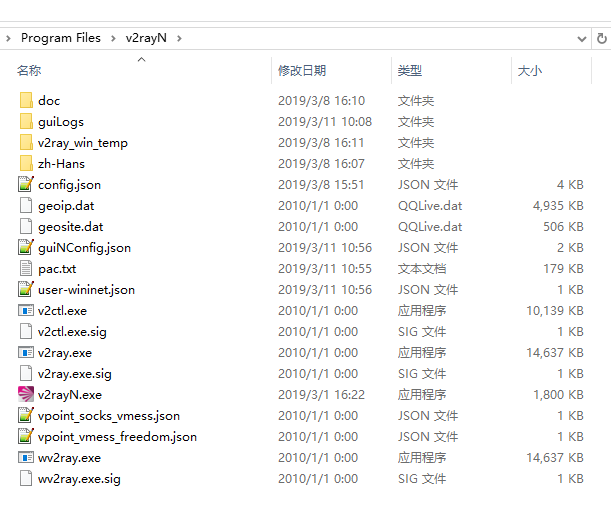Viewport: 611px width, 530px height.
Task: Select the guiLogs folder icon
Action: coord(26,122)
